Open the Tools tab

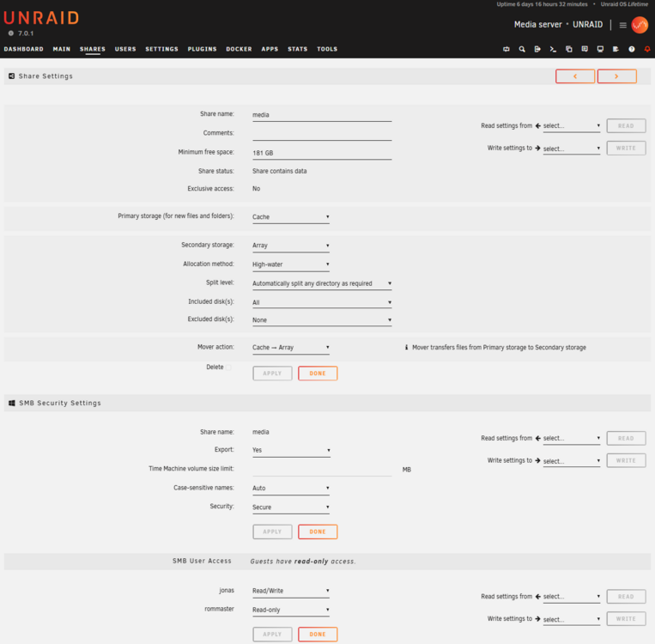click(327, 49)
